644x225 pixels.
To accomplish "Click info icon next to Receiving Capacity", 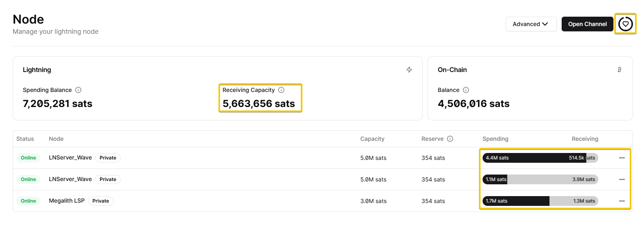I will point(281,90).
